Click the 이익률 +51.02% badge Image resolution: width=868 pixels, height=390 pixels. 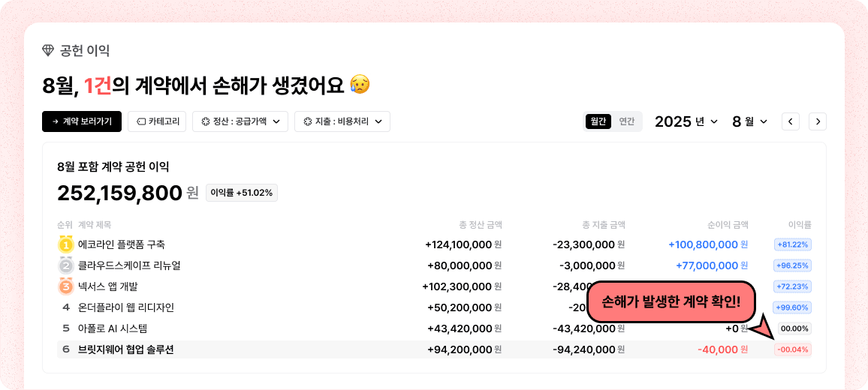[242, 193]
